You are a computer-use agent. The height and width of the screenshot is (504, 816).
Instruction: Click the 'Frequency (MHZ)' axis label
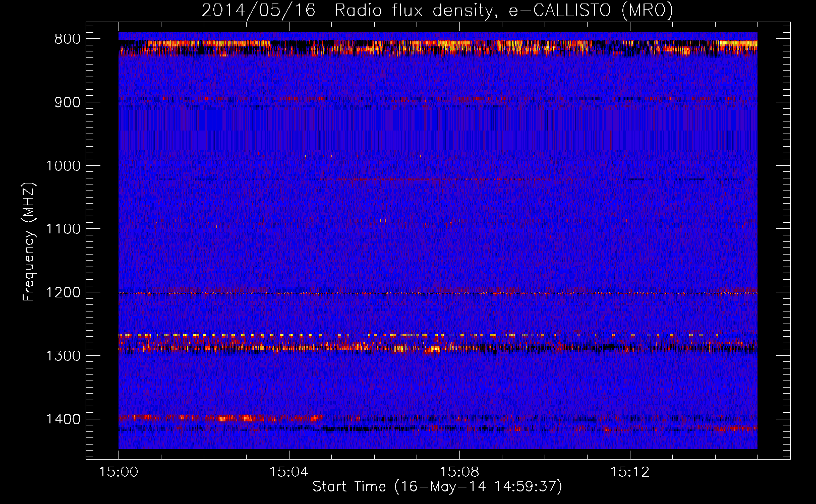click(x=29, y=242)
